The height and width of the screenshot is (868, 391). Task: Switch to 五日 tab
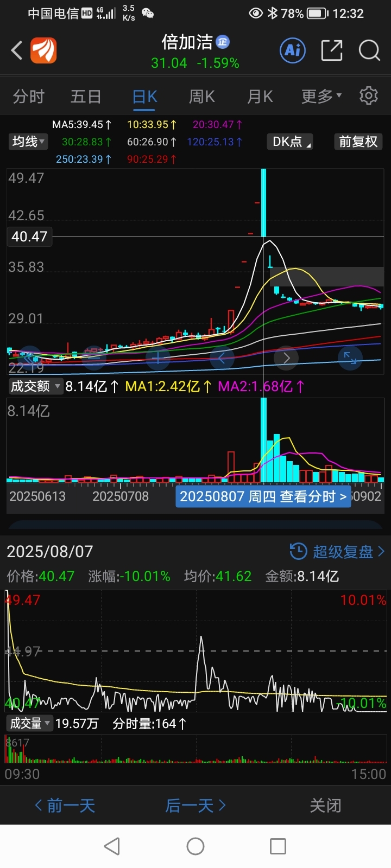click(86, 97)
